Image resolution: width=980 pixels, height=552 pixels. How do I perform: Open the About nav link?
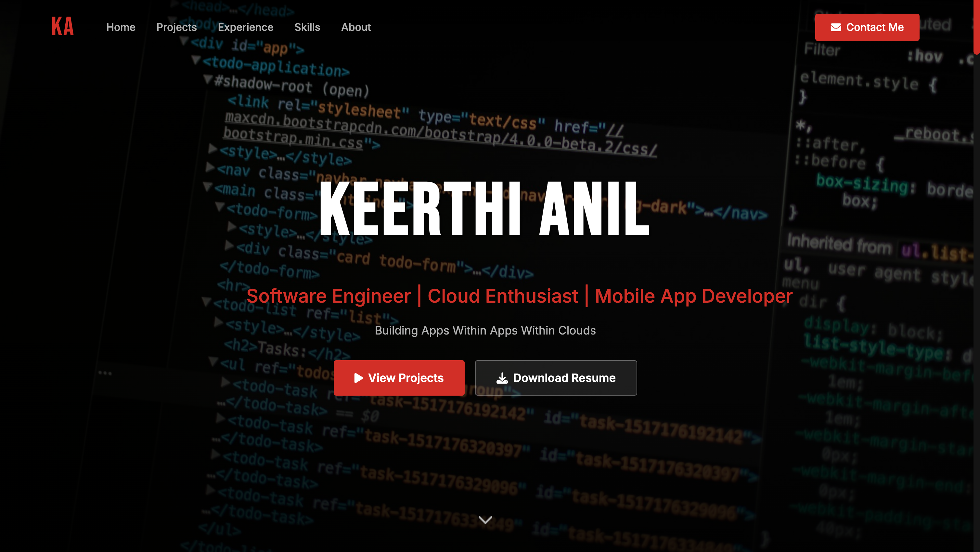(356, 27)
